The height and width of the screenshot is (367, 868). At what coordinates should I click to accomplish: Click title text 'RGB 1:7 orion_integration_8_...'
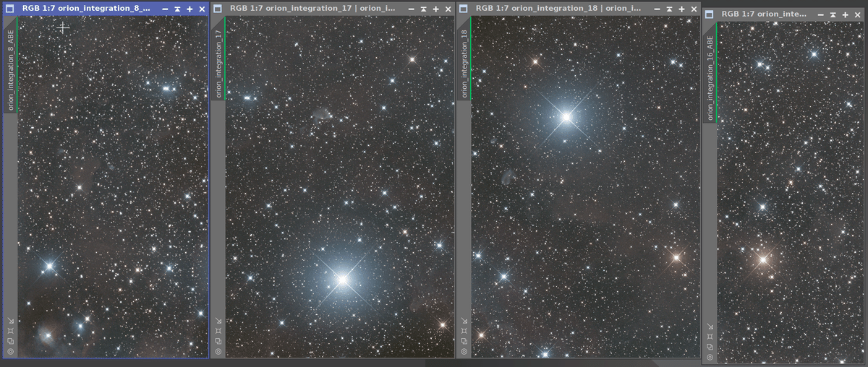[86, 9]
